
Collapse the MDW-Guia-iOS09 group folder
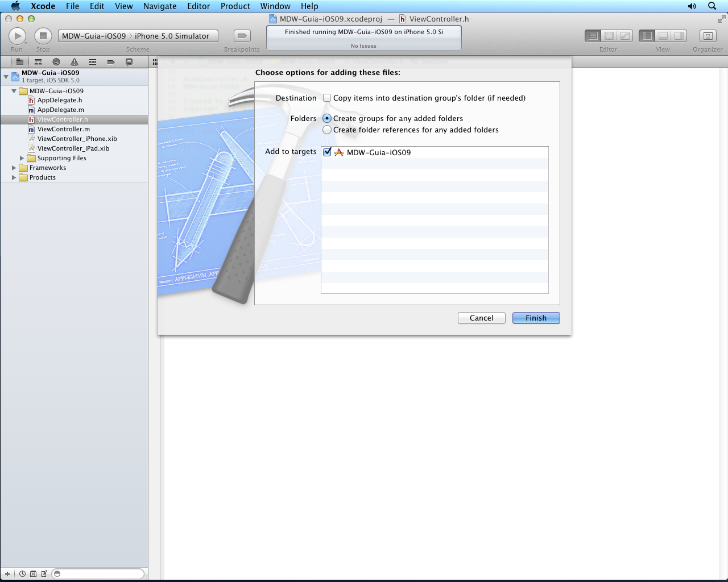14,91
